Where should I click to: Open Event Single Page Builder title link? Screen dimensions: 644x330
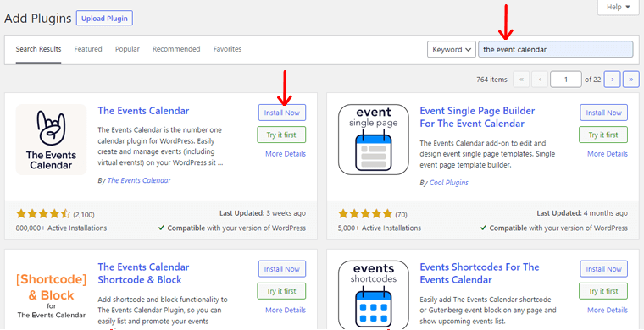pos(477,118)
